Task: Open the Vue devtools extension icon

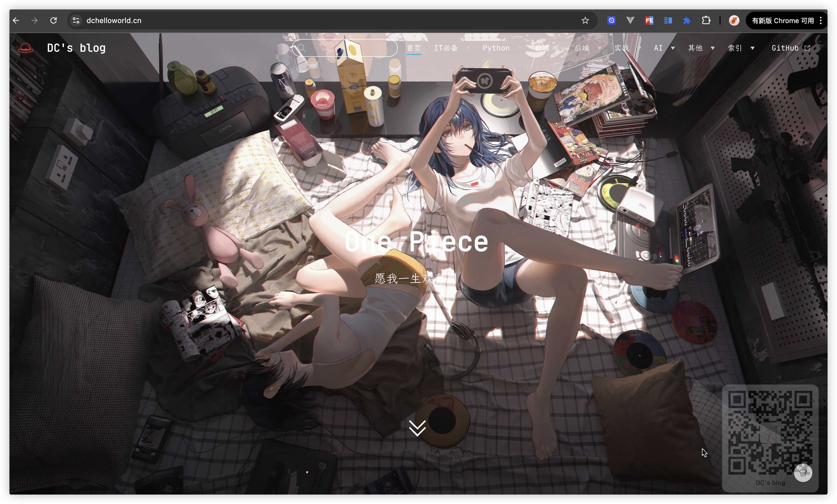Action: tap(630, 21)
